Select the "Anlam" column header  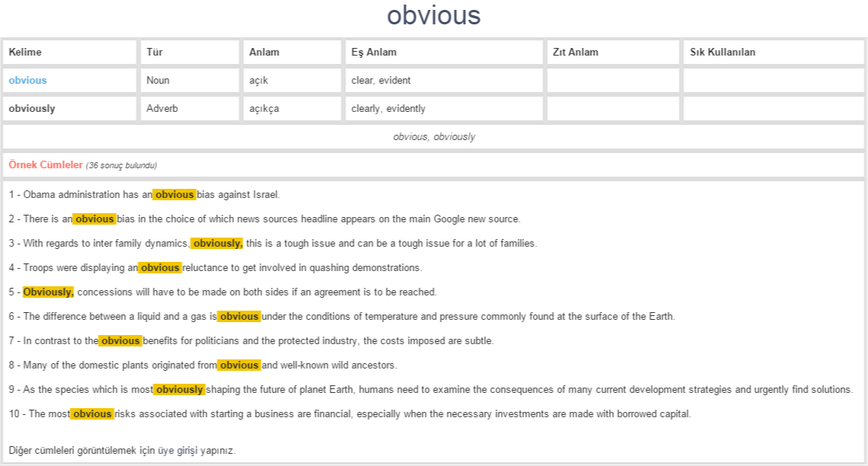pyautogui.click(x=264, y=53)
